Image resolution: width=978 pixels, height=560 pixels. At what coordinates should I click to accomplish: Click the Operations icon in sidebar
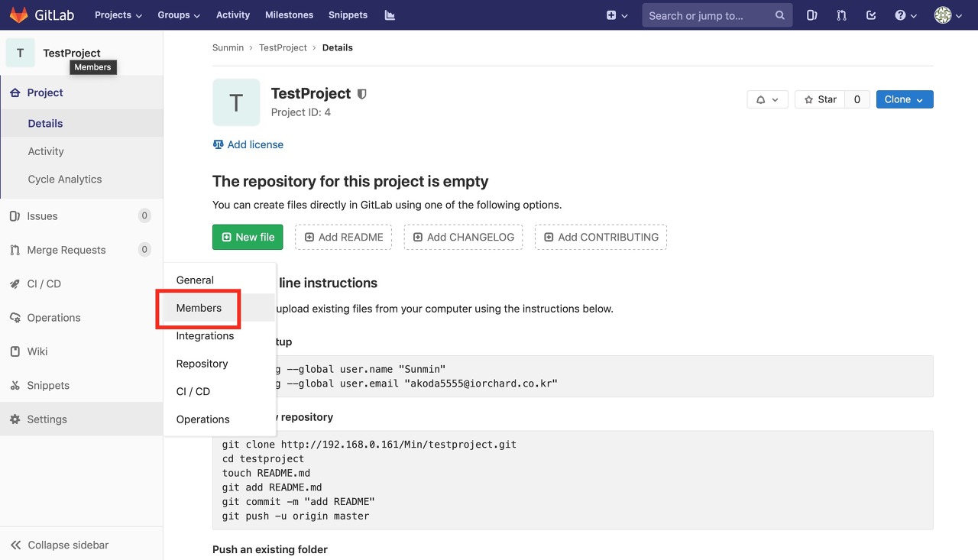pyautogui.click(x=15, y=318)
